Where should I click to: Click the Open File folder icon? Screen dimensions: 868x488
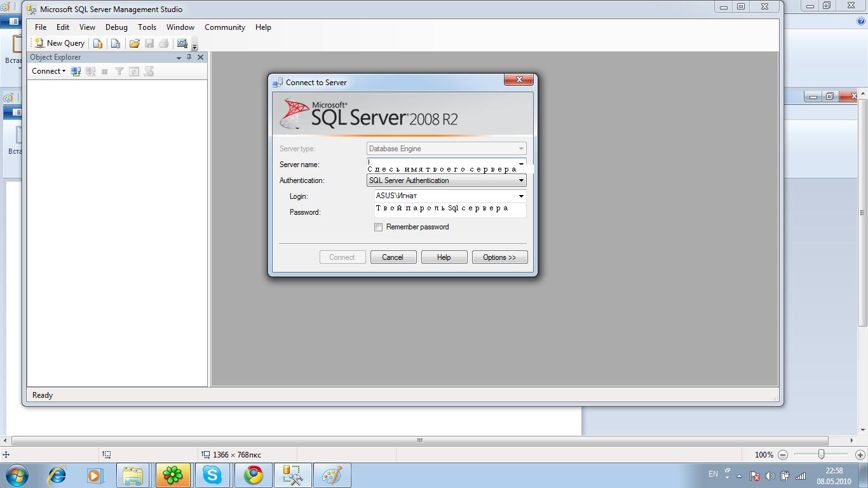tap(134, 43)
